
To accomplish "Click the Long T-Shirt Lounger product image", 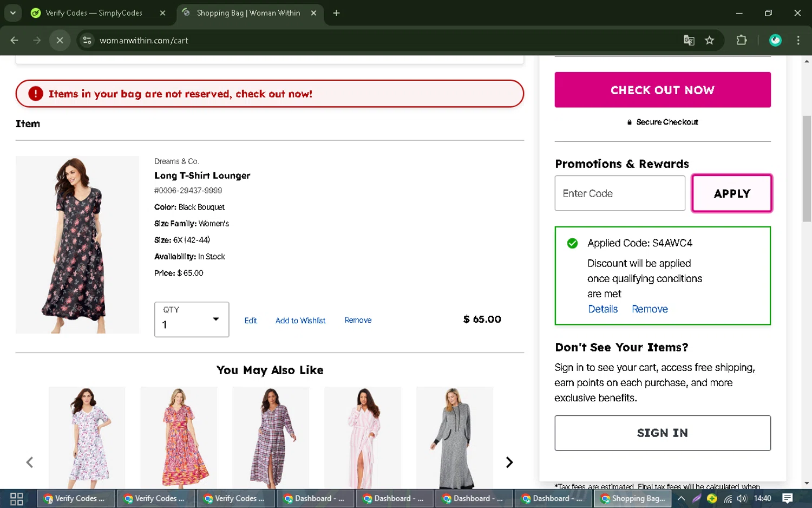I will 77,245.
